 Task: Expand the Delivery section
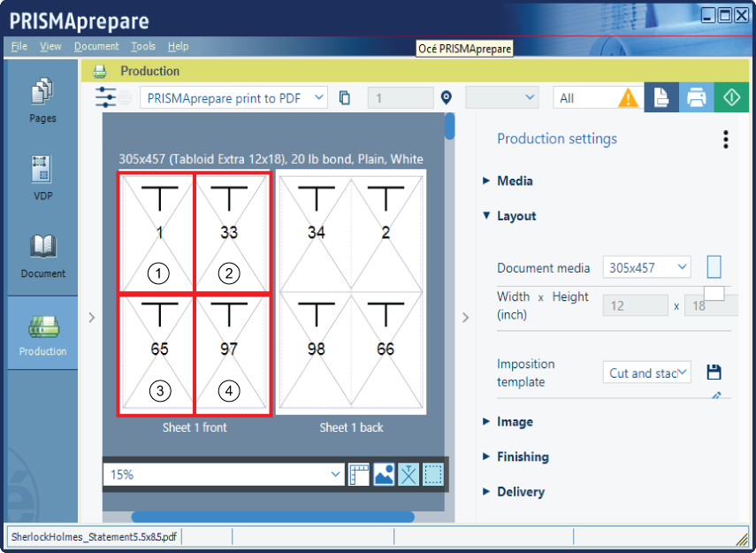pos(514,492)
